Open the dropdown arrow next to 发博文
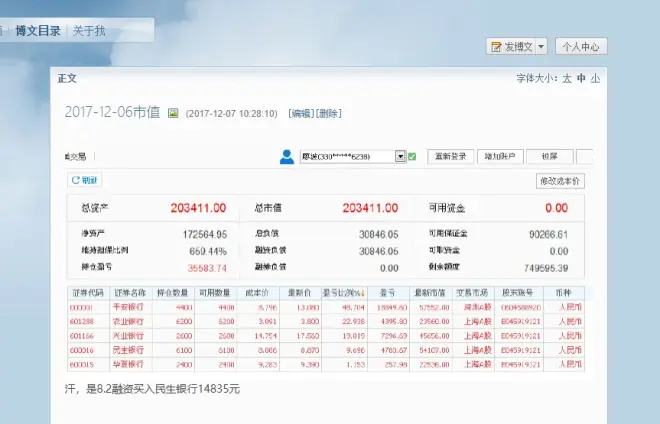The width and height of the screenshot is (660, 424). 541,46
